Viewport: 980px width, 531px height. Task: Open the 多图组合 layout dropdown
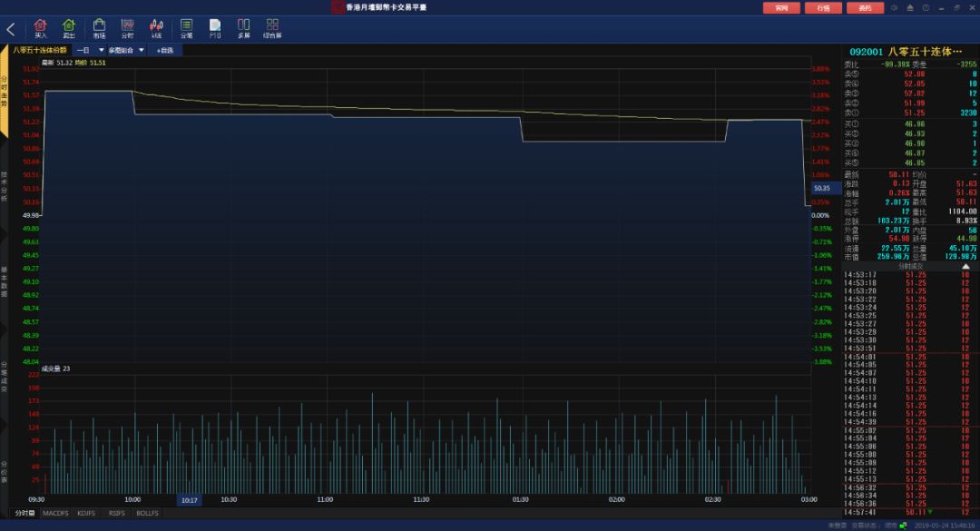coord(125,50)
